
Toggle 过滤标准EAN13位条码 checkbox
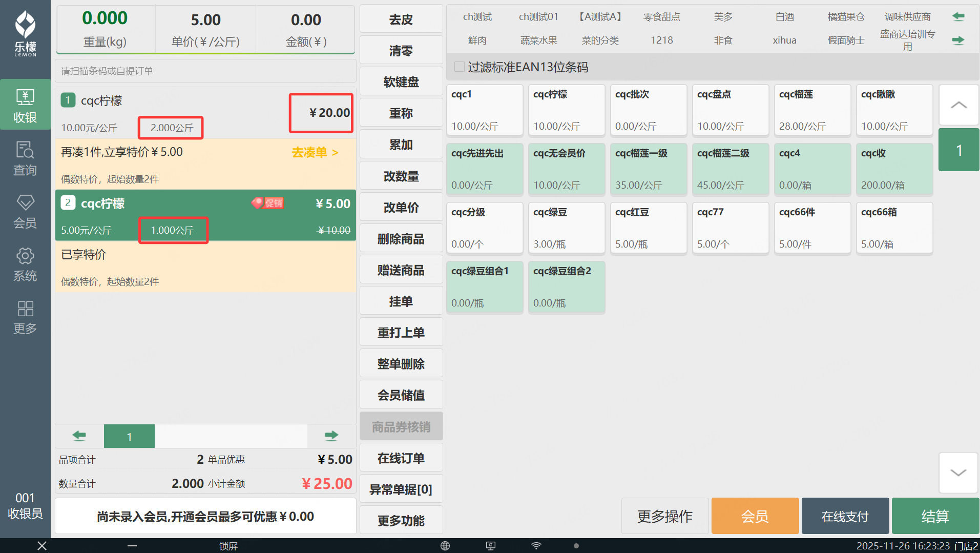(x=460, y=67)
